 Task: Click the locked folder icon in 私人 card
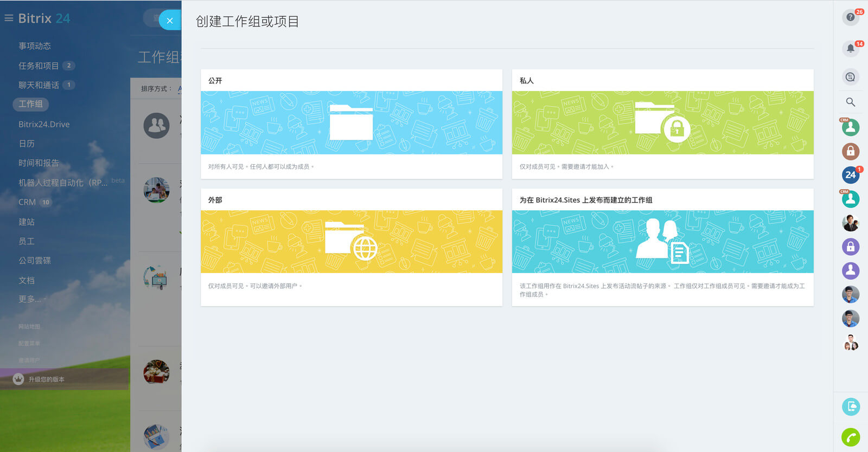(662, 122)
